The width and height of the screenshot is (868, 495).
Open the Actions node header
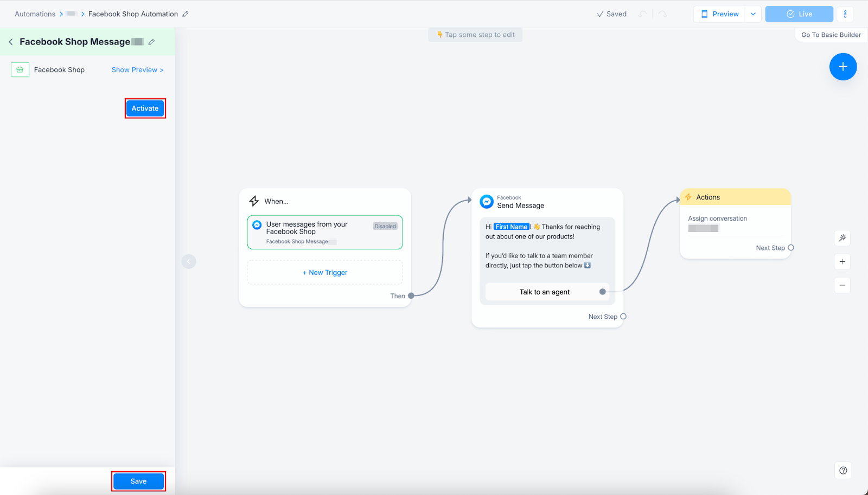pyautogui.click(x=735, y=197)
